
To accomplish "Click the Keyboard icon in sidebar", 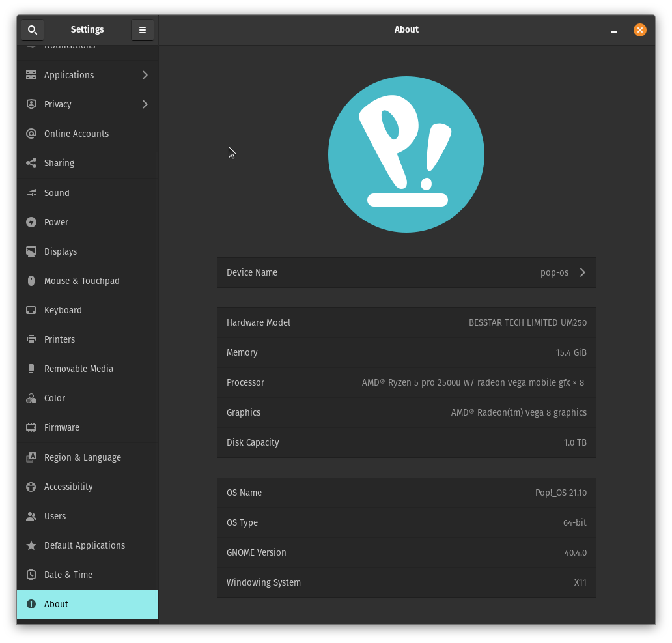I will click(31, 310).
